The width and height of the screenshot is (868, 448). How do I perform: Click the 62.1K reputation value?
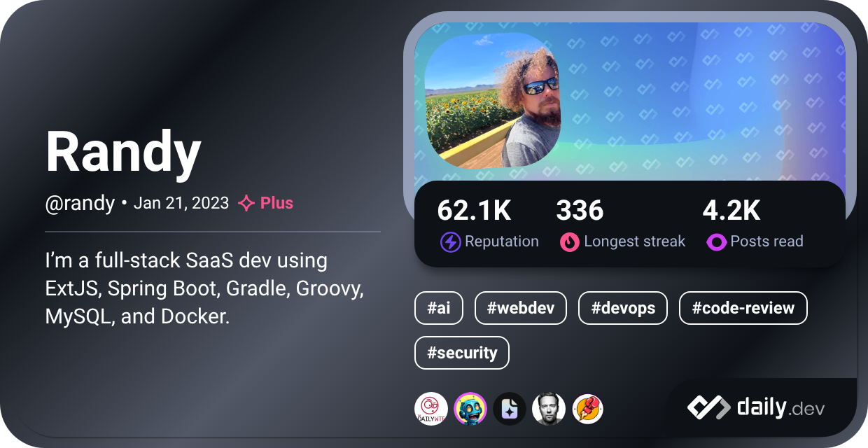[x=474, y=210]
